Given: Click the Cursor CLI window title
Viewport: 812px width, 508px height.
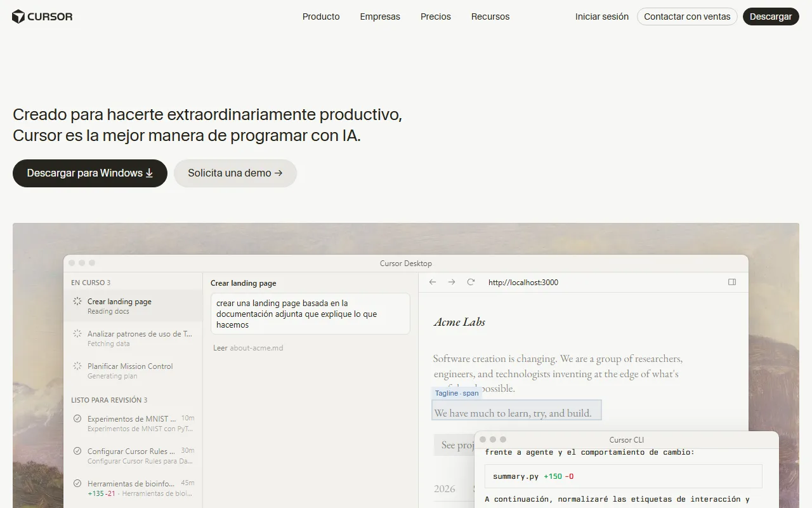Looking at the screenshot, I should pos(627,440).
